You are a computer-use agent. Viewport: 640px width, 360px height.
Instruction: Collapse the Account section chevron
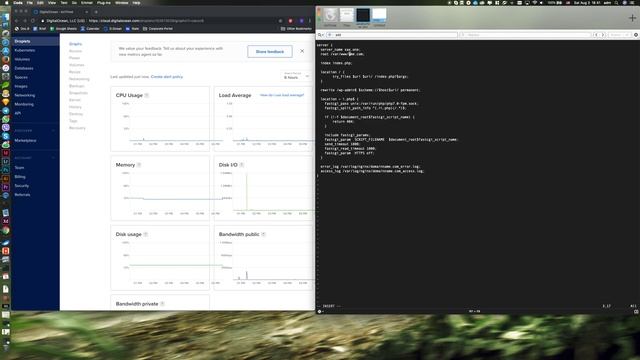[53, 158]
